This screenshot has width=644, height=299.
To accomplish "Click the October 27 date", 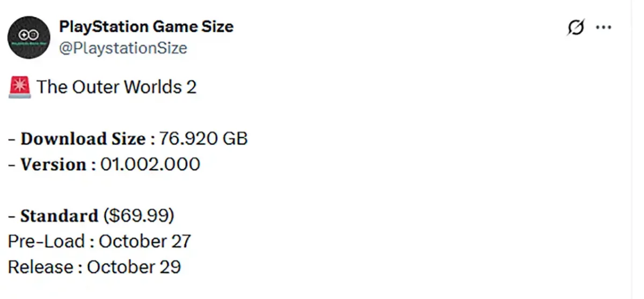I will (145, 242).
